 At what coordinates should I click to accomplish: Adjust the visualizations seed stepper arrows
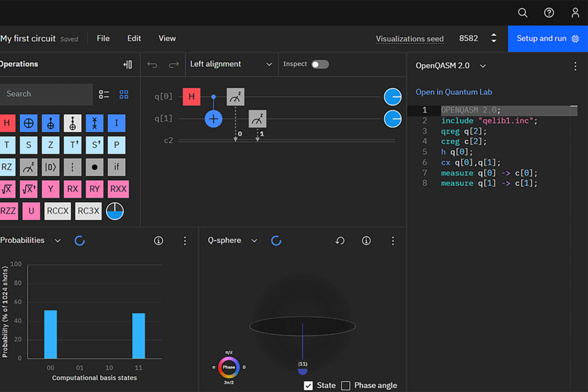click(493, 38)
